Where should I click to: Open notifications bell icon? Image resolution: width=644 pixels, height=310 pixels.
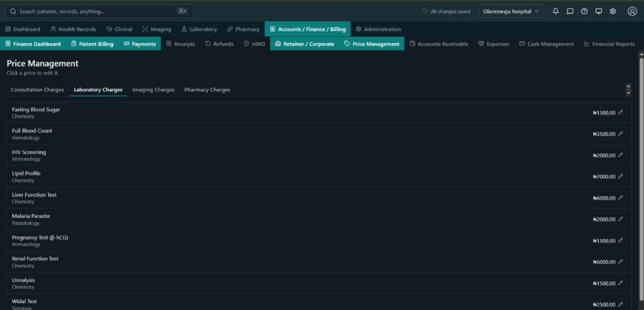pos(555,11)
